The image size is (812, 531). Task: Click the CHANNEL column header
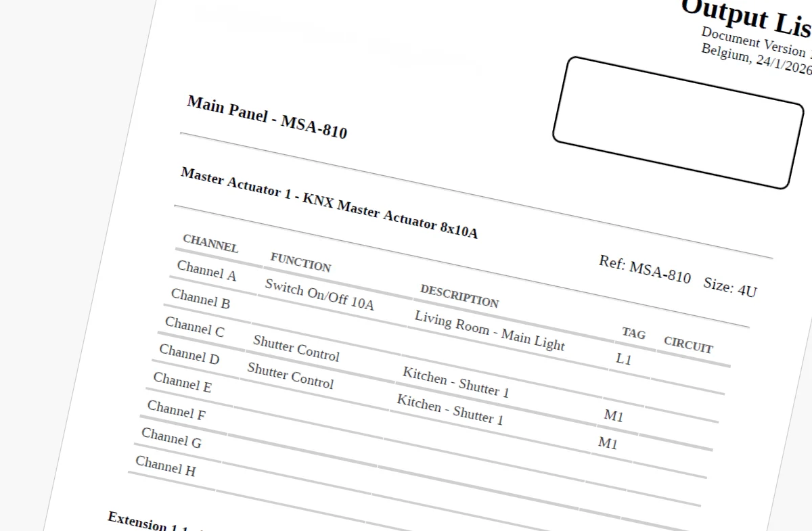click(x=210, y=244)
